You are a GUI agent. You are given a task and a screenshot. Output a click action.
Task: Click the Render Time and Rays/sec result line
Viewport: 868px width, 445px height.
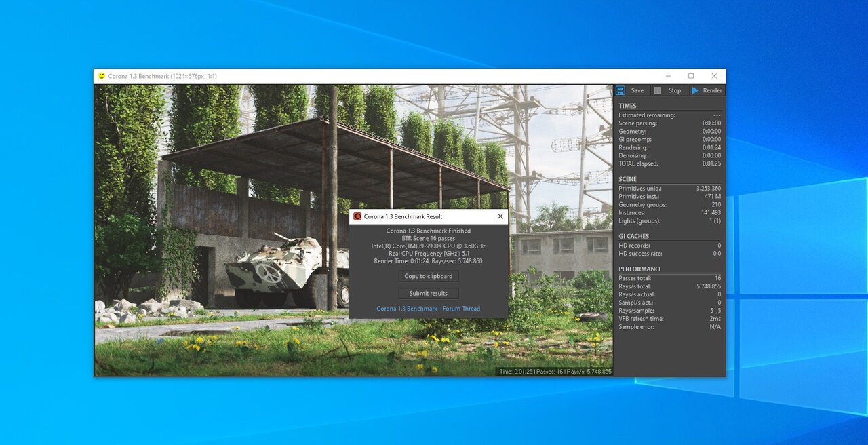(x=429, y=261)
